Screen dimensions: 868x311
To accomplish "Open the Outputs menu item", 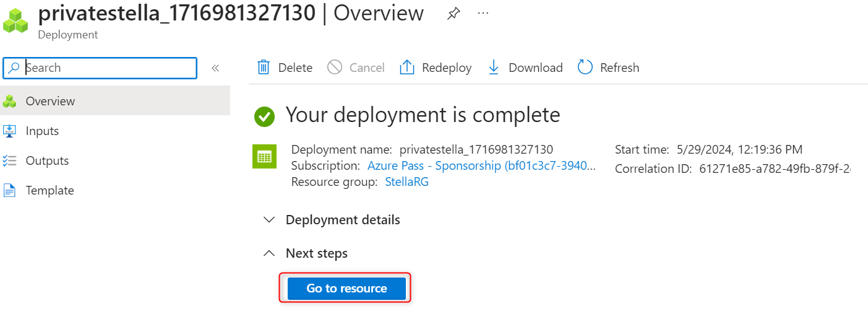I will pos(47,160).
